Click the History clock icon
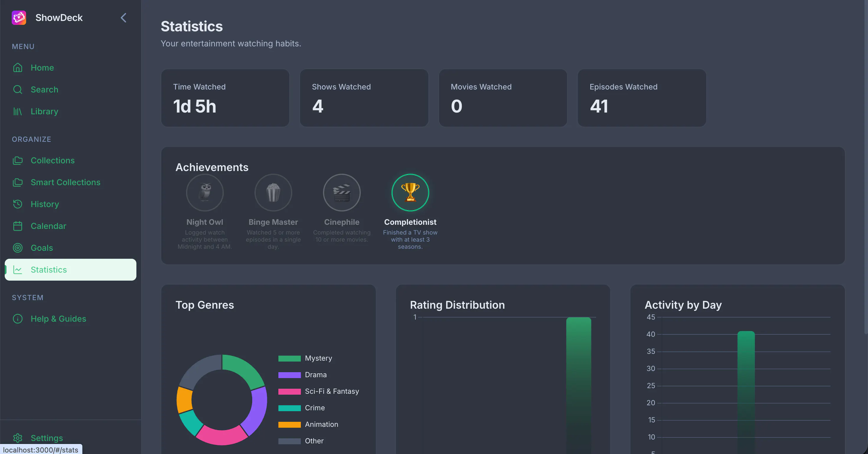868x454 pixels. pos(17,204)
